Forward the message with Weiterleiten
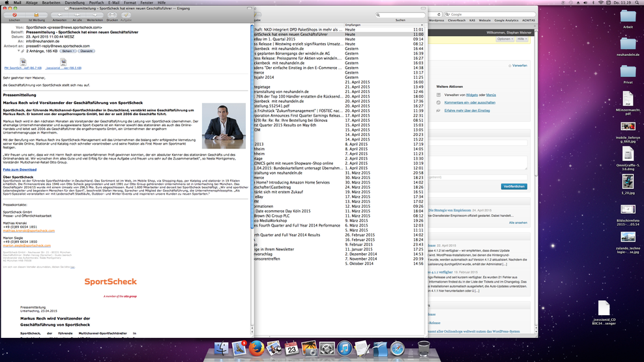This screenshot has height=362, width=644. (x=95, y=15)
